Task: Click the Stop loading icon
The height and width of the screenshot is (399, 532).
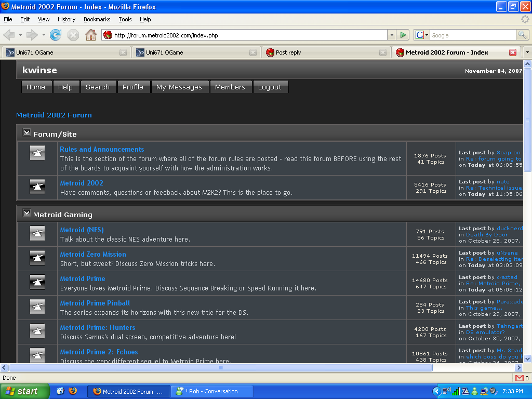Action: coord(73,35)
